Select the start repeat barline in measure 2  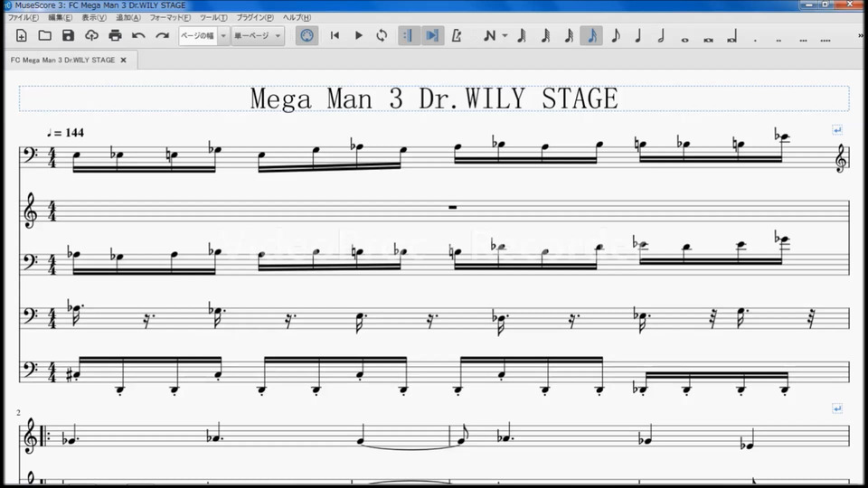44,437
